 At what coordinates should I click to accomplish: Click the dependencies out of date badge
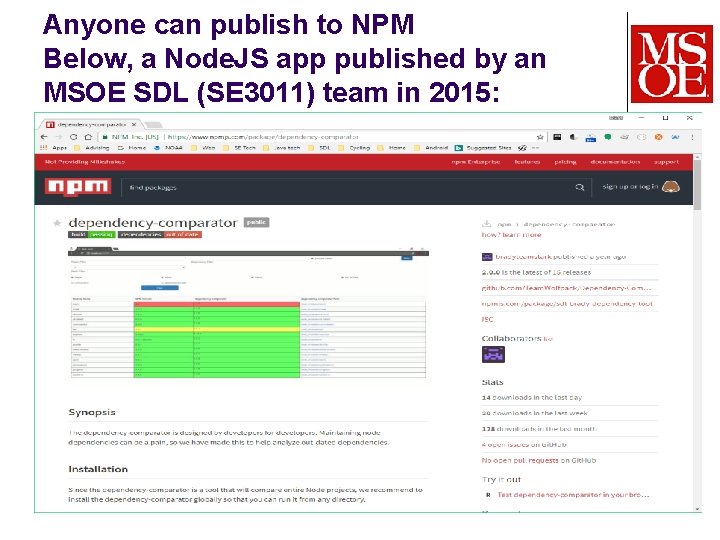[x=160, y=234]
